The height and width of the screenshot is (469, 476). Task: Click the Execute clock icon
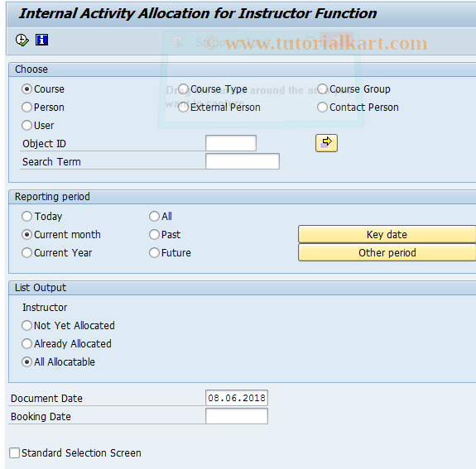(x=22, y=40)
